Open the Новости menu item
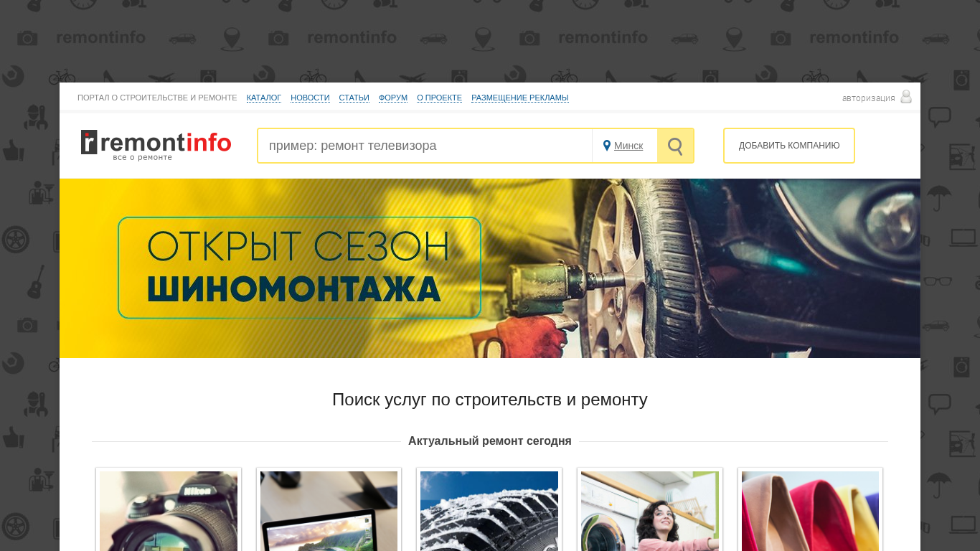The width and height of the screenshot is (980, 551). 310,98
